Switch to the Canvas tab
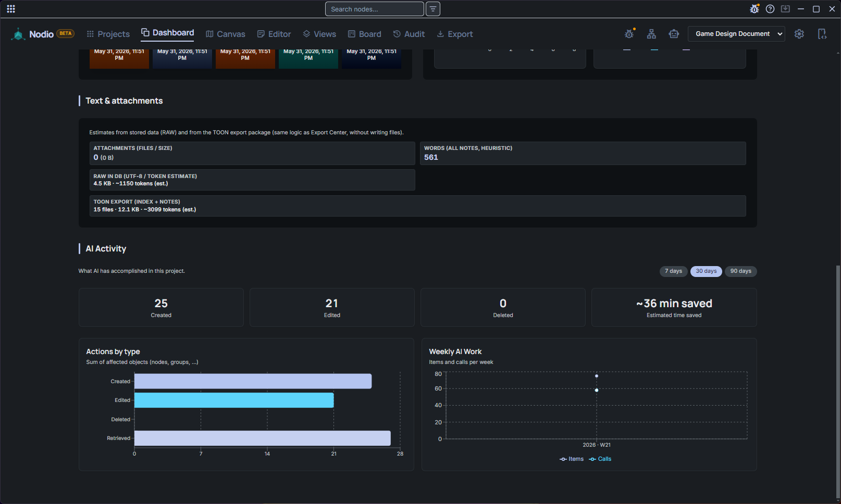This screenshot has width=841, height=504. pos(226,34)
